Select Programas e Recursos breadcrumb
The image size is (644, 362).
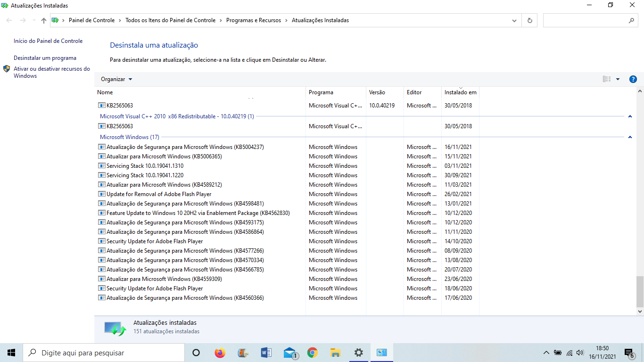click(254, 20)
